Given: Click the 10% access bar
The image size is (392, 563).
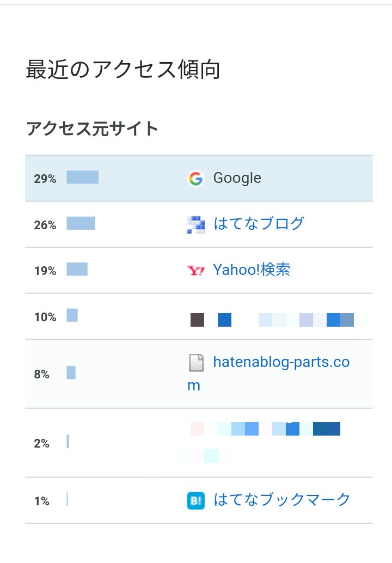Looking at the screenshot, I should (72, 315).
